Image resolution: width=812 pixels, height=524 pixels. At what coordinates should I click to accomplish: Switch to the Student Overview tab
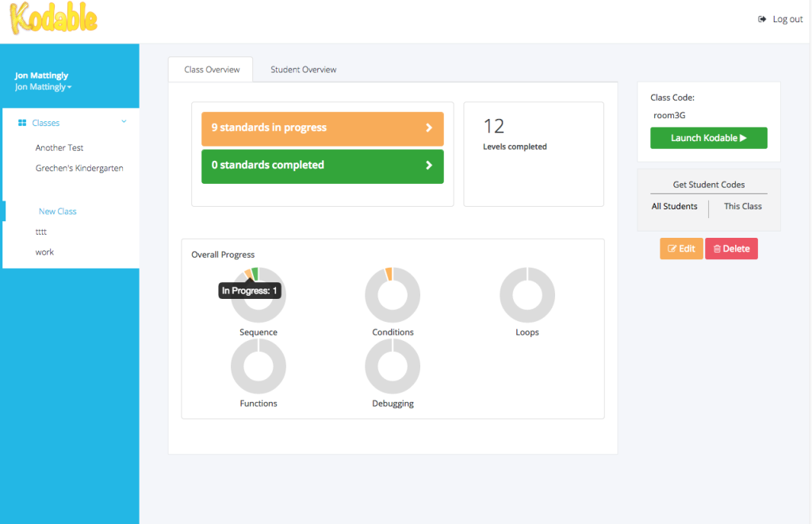(303, 70)
